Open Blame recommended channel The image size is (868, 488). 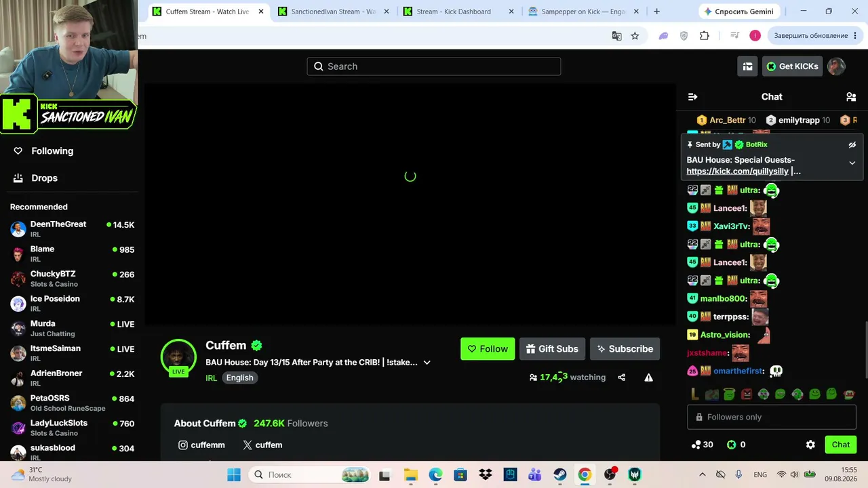coord(73,253)
